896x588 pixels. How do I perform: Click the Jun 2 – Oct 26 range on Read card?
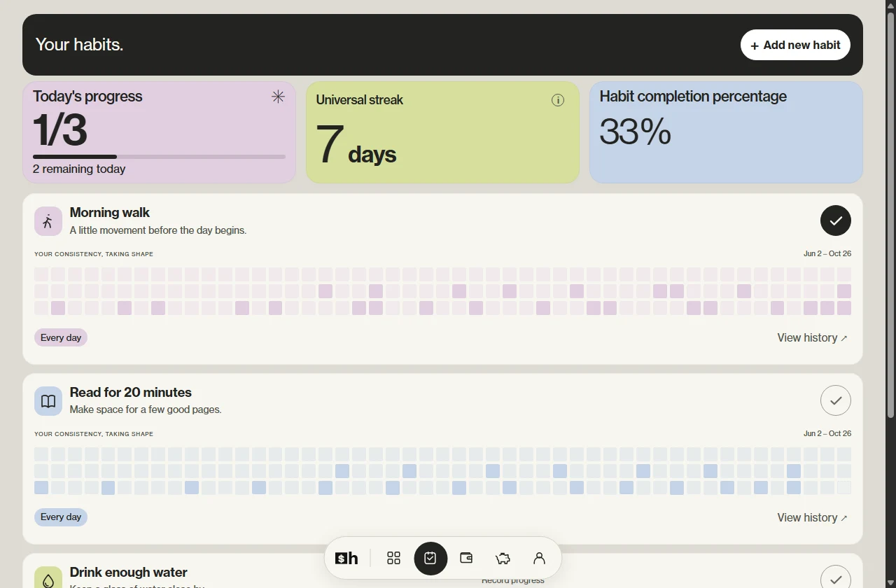coord(827,433)
